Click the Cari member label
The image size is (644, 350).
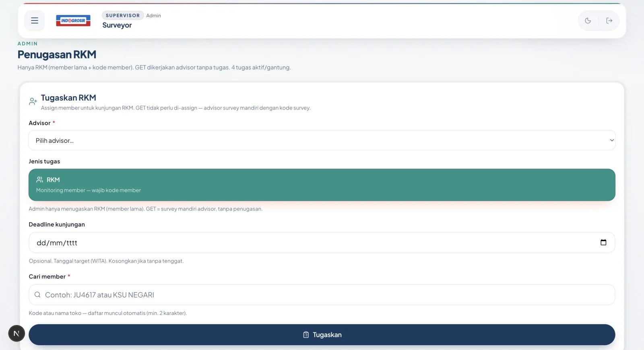pos(47,276)
